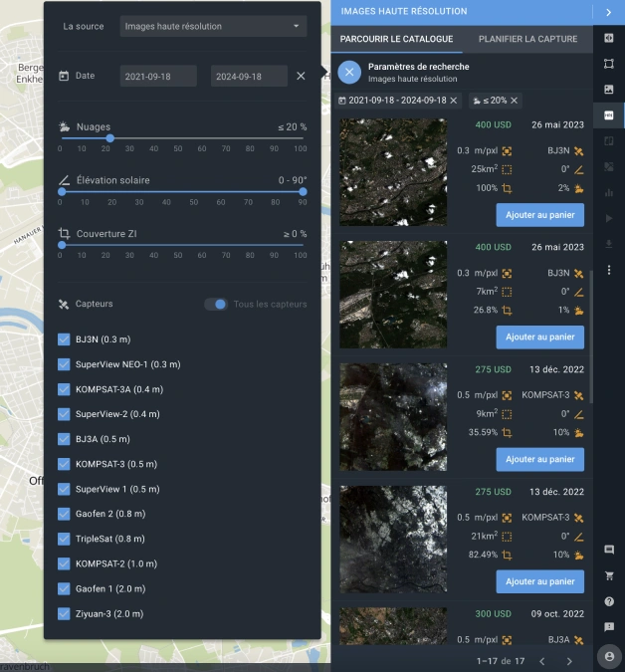625x672 pixels.
Task: Add the 25km² BJ3N image to cart
Action: [x=539, y=215]
